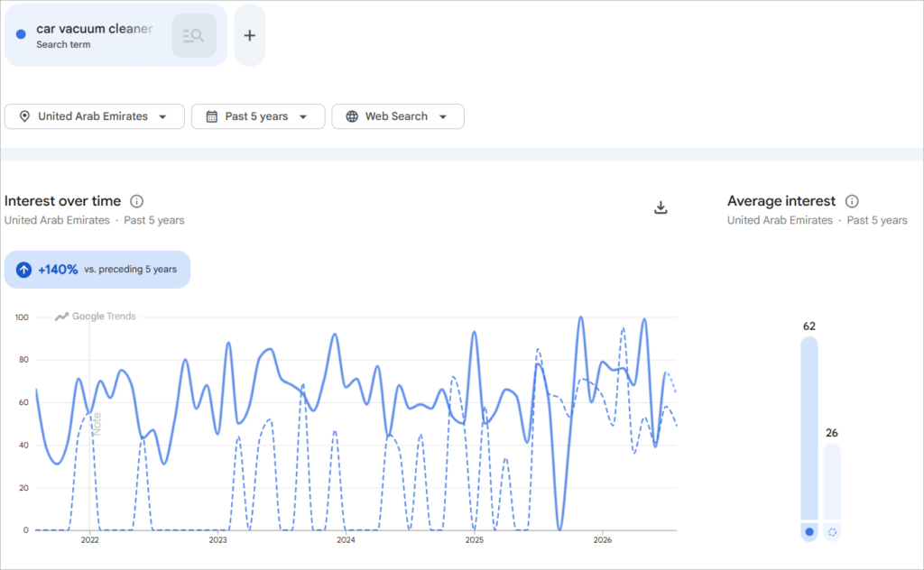Open Past 5 years time range dropdown
The height and width of the screenshot is (570, 924).
point(258,116)
